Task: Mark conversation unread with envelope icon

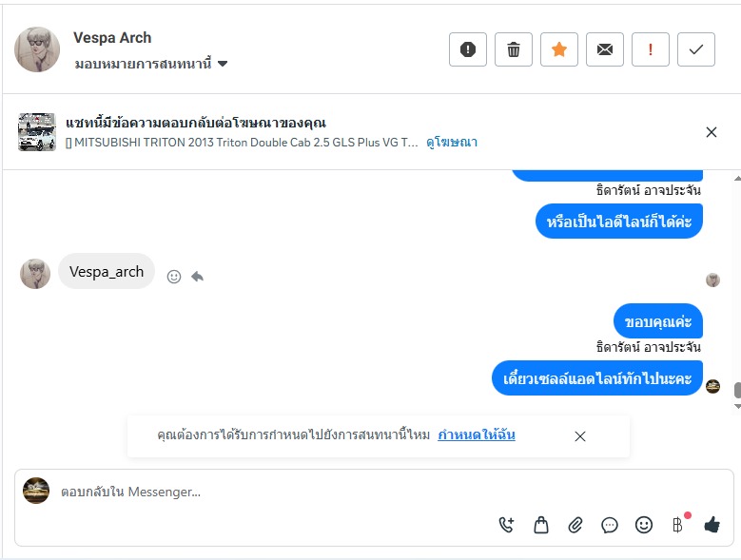Action: 605,49
